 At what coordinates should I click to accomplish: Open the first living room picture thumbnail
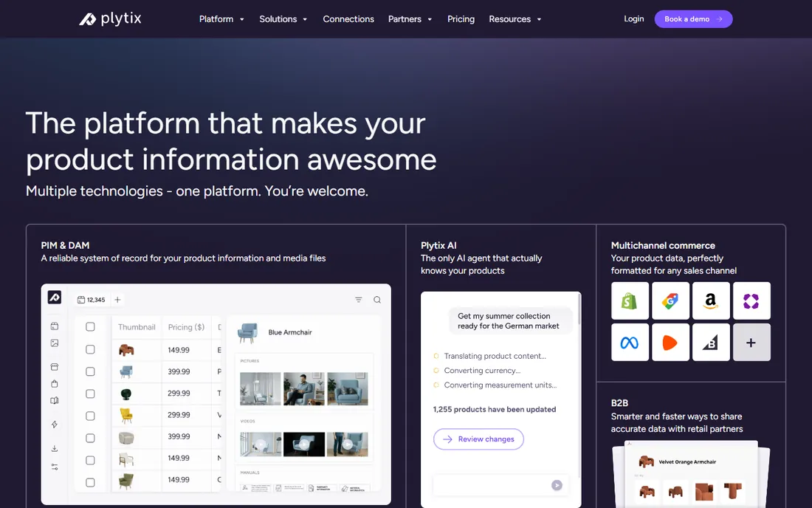[261, 388]
